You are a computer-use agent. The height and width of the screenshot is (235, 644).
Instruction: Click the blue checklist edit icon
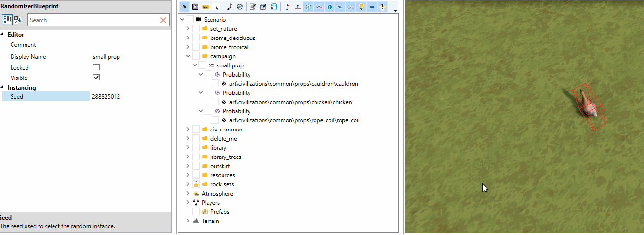pyautogui.click(x=263, y=7)
